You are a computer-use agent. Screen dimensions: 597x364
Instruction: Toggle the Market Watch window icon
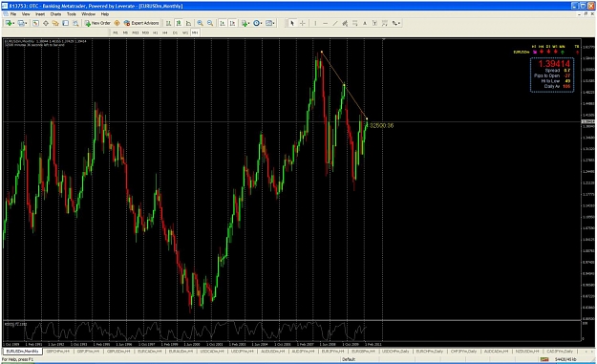[x=35, y=23]
